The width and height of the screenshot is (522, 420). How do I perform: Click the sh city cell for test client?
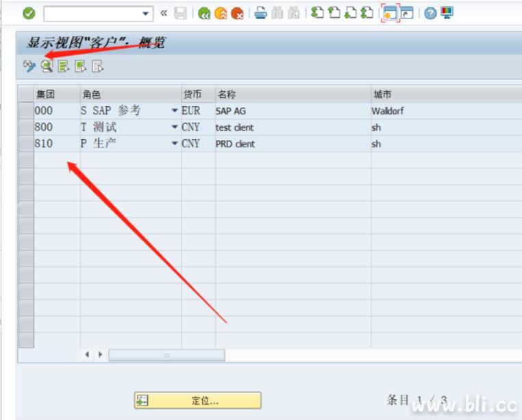(447, 127)
